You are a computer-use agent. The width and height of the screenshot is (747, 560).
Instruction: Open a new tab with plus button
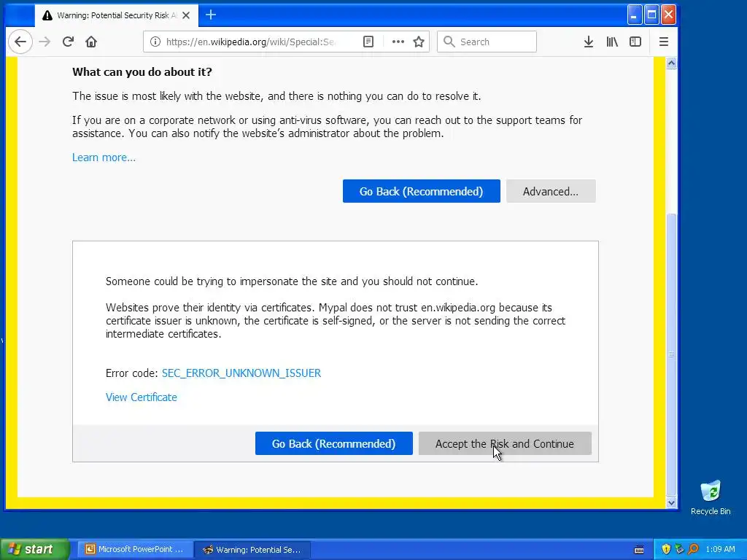(211, 15)
